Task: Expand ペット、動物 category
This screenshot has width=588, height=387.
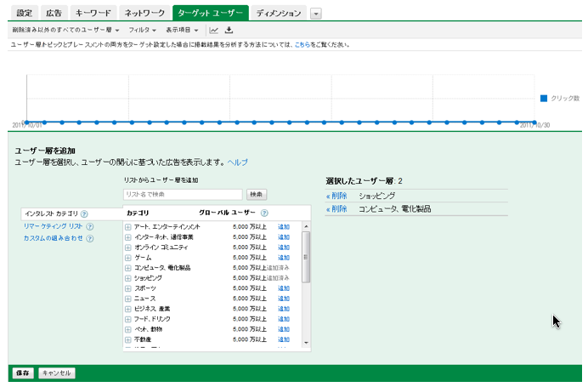Action: [127, 329]
